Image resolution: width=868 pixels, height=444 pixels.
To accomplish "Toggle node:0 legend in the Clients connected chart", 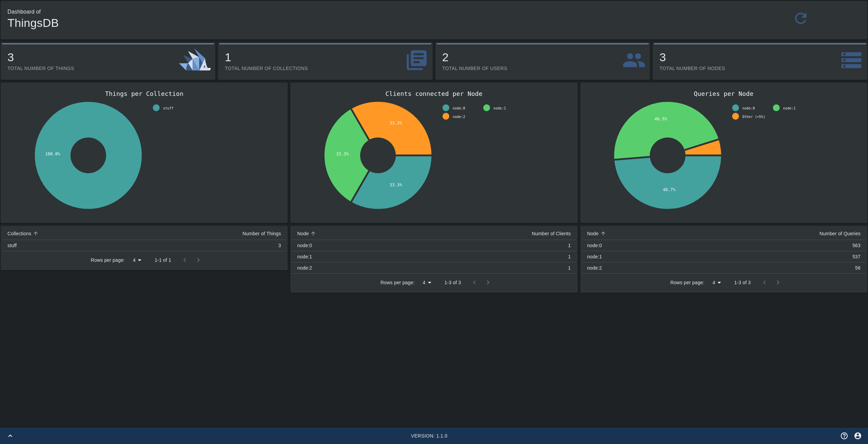I will tap(454, 108).
